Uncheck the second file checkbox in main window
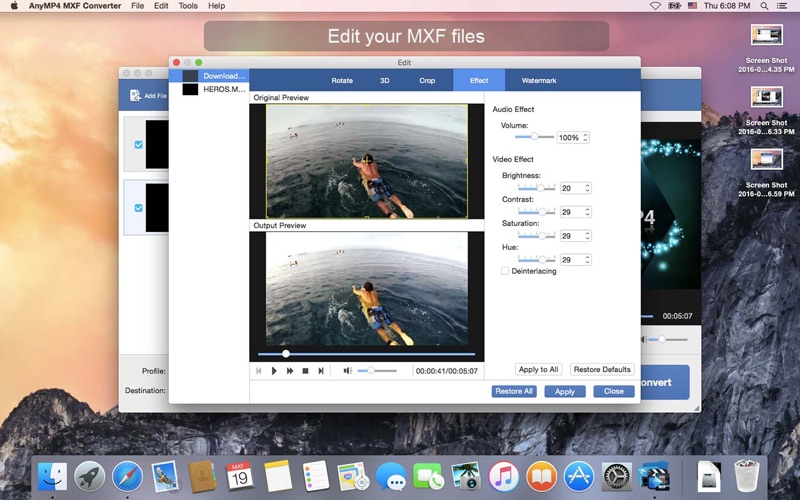Screen dimensions: 800x500 [x=138, y=208]
